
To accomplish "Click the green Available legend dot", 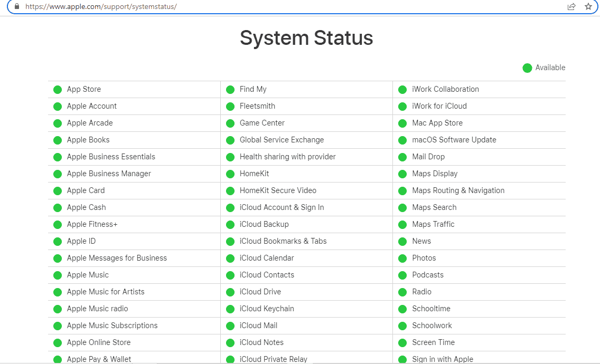I will click(x=527, y=68).
